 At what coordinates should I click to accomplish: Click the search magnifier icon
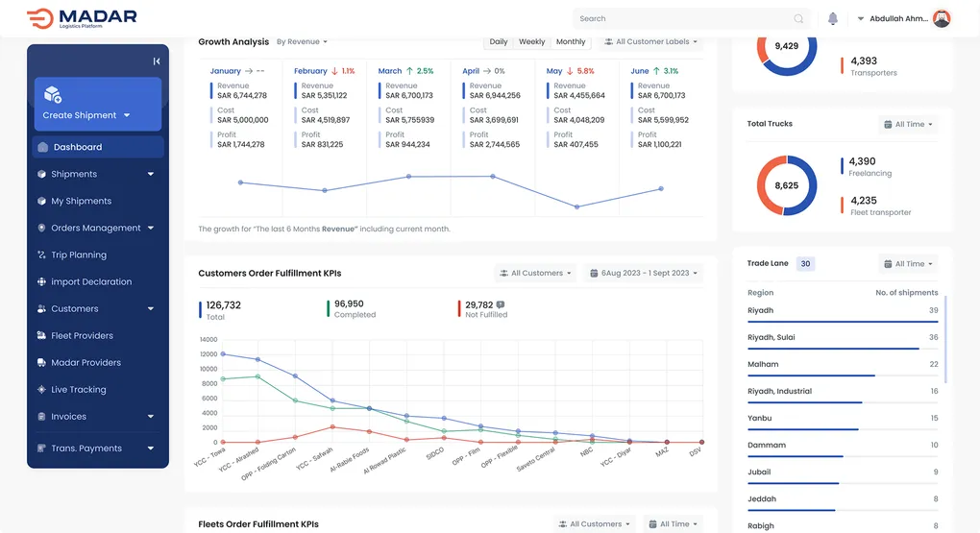[x=798, y=18]
